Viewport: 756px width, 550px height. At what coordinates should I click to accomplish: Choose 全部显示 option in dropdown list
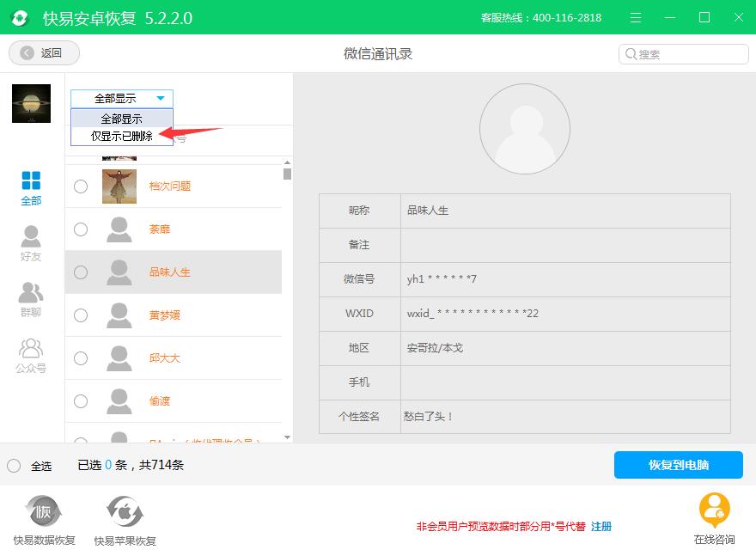[x=122, y=119]
